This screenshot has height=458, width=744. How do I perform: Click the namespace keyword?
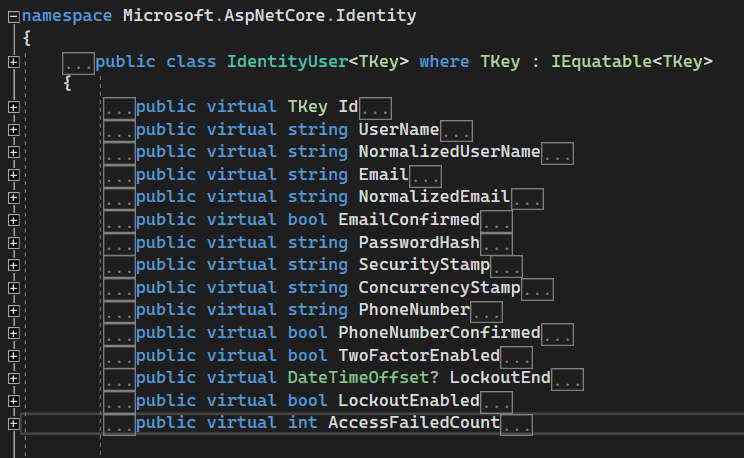click(x=67, y=17)
